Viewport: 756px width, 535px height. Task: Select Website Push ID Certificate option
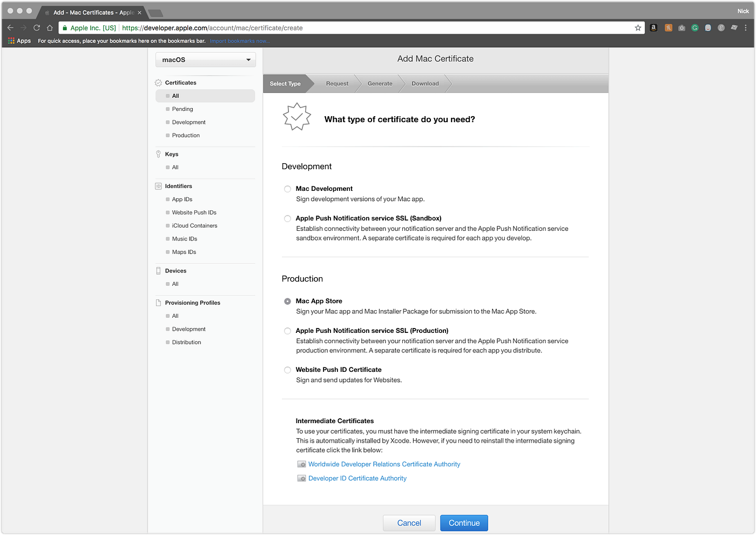coord(287,370)
